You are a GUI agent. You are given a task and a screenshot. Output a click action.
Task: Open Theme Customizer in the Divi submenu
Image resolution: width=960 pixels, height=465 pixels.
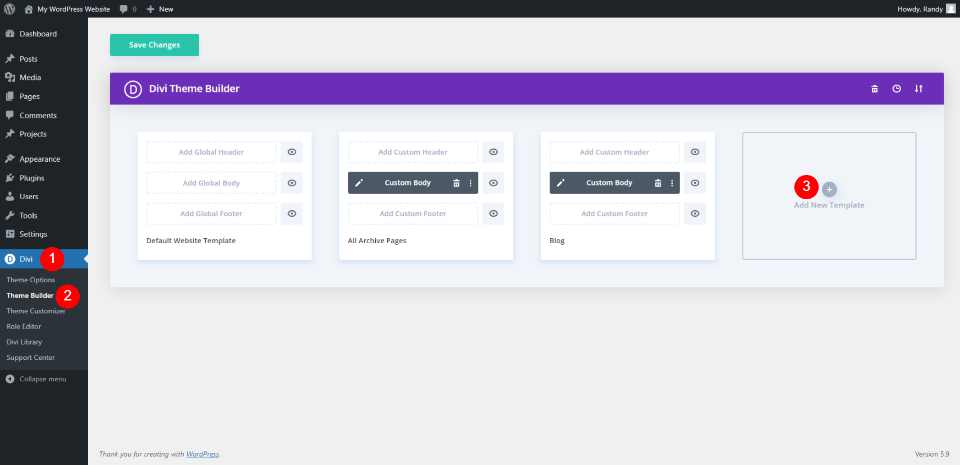[x=36, y=311]
